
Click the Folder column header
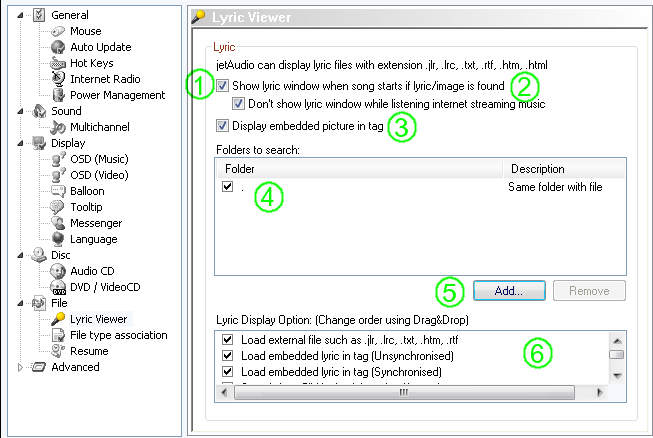point(359,169)
